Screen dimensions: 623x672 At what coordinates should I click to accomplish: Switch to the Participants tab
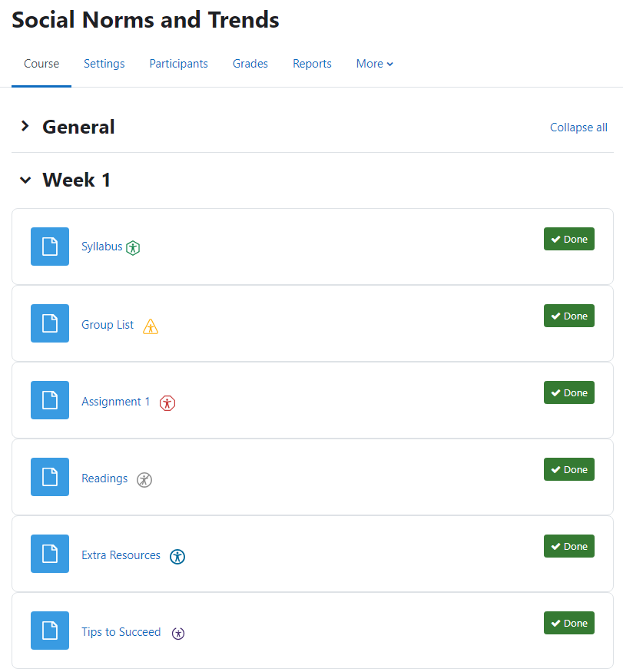(x=178, y=64)
